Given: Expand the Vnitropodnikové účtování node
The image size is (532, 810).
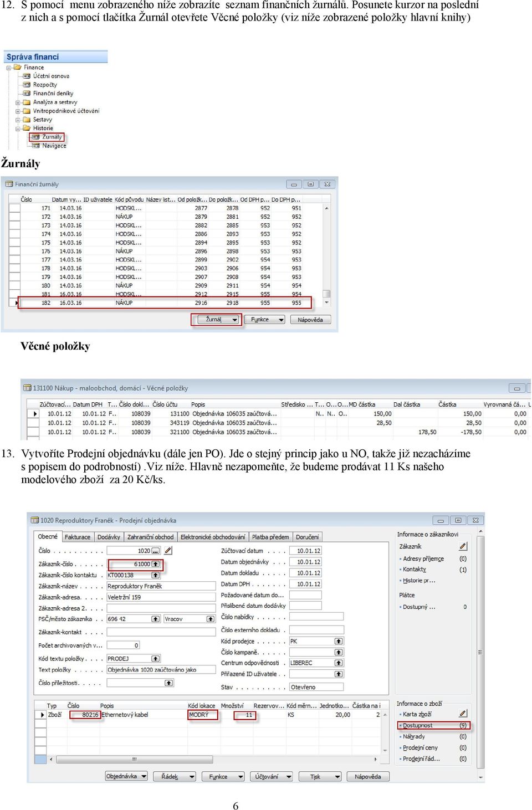Looking at the screenshot, I should tap(18, 111).
